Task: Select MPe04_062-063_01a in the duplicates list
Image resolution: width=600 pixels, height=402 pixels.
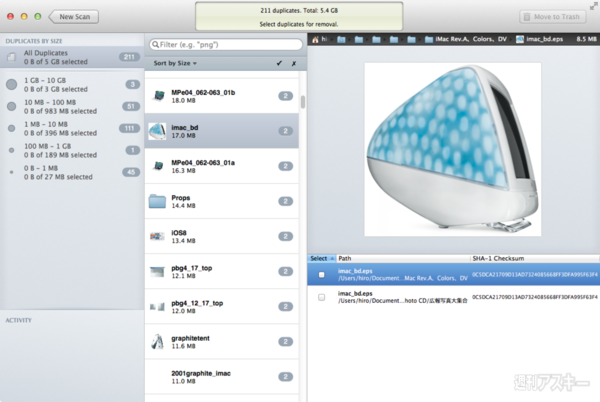Action: pyautogui.click(x=222, y=166)
